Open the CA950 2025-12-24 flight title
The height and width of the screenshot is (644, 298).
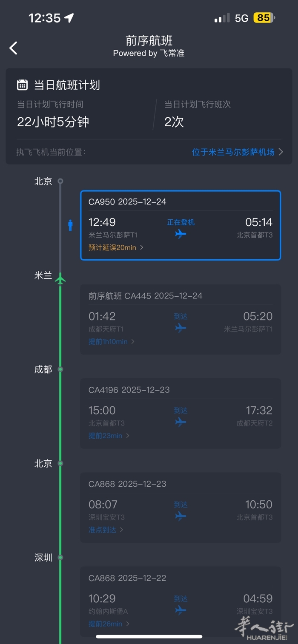[127, 201]
